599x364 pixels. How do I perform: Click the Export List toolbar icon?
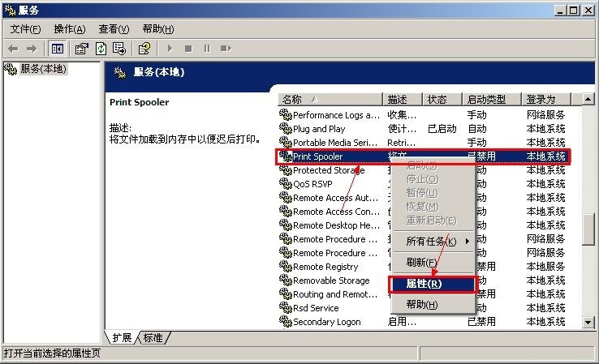pyautogui.click(x=119, y=49)
